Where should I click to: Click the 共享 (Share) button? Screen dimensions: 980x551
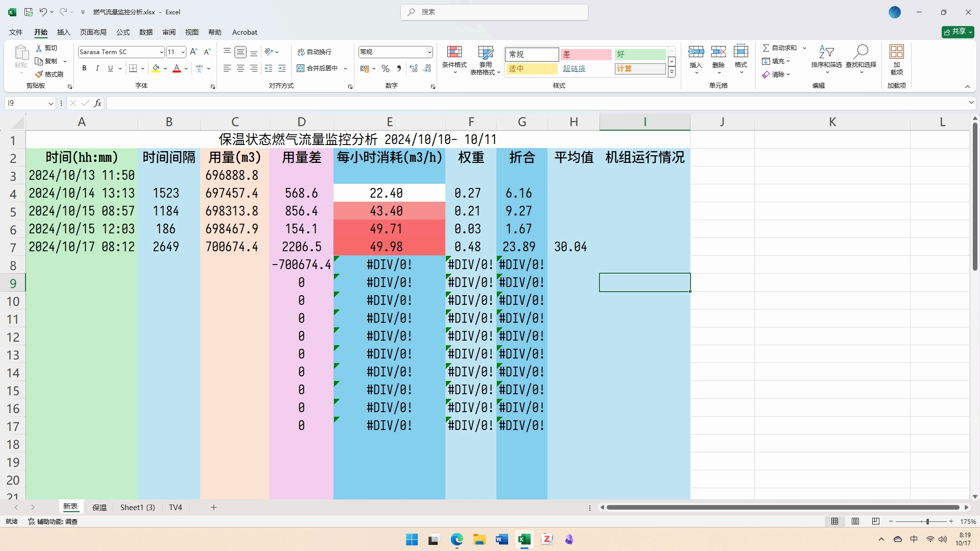(958, 32)
